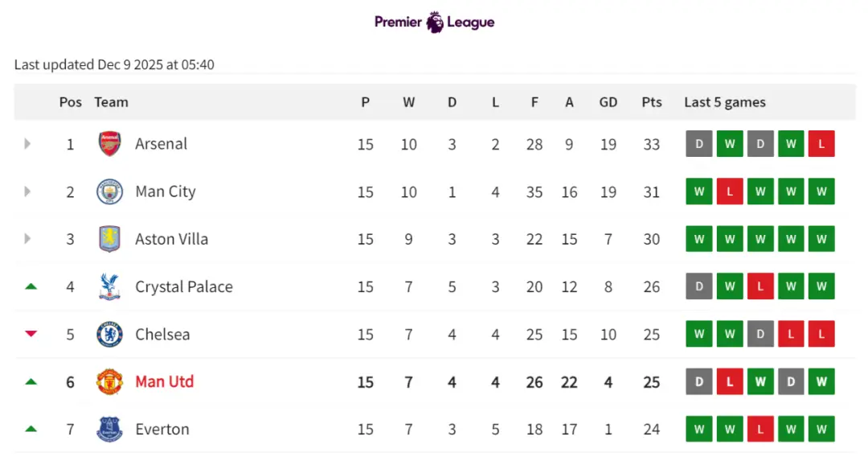Screen dimensions: 868x457
Task: Click the Premier League logo at top
Action: coord(434,23)
